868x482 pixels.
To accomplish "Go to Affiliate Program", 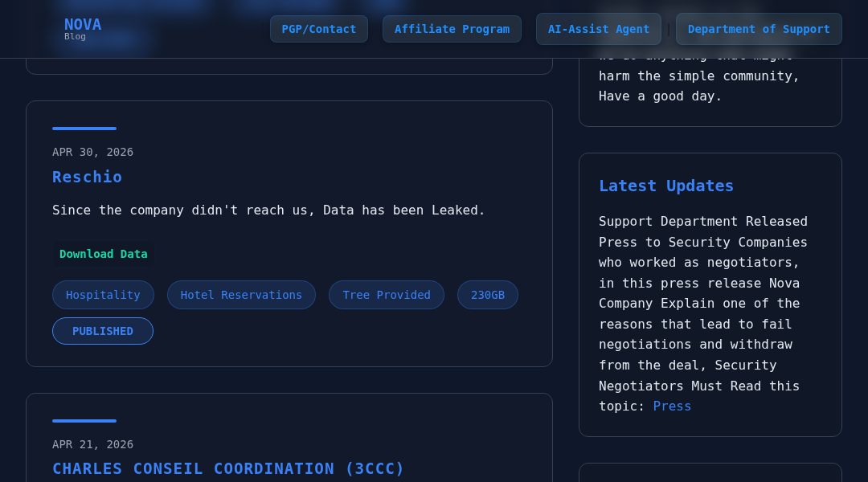I will pos(452,30).
